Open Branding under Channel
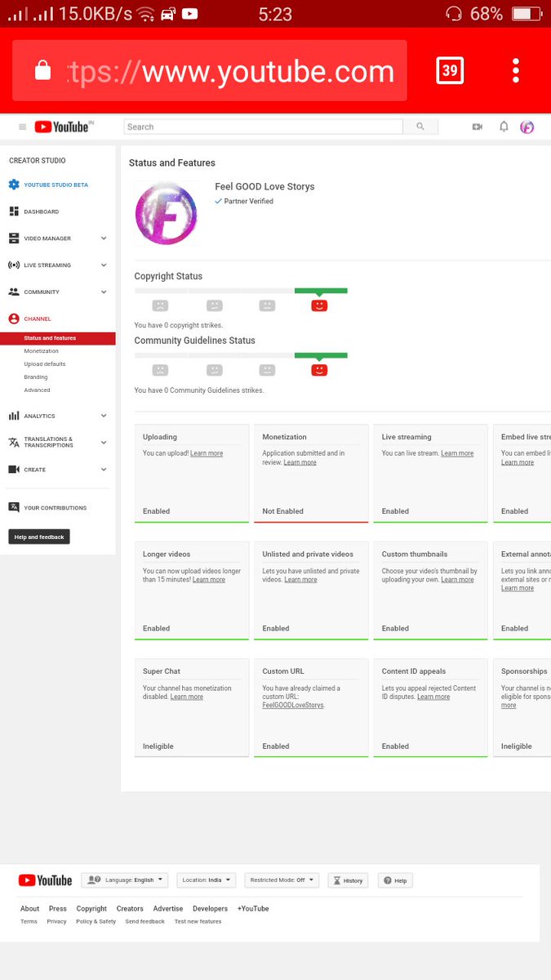 coord(36,377)
